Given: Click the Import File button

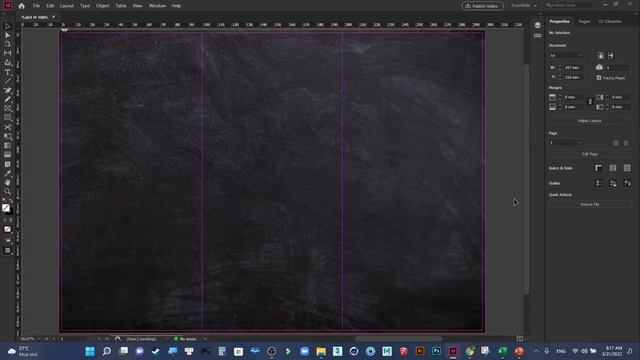Looking at the screenshot, I should click(590, 204).
